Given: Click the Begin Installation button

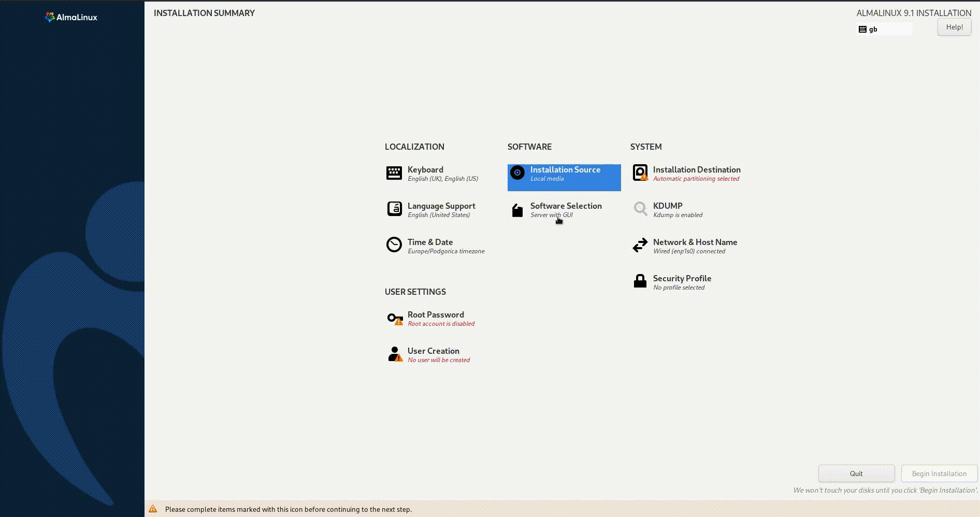Looking at the screenshot, I should click(939, 473).
